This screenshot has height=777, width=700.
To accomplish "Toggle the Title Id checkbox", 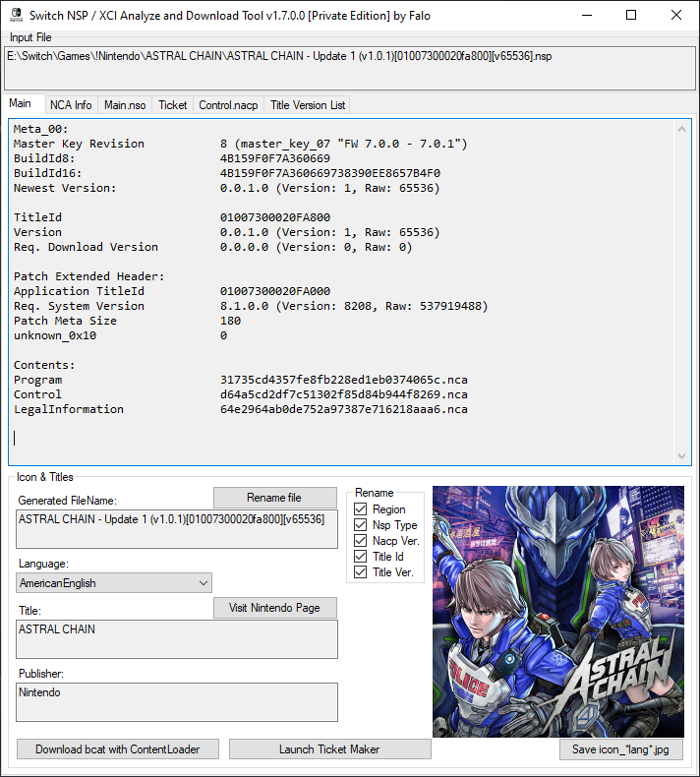I will [x=361, y=557].
